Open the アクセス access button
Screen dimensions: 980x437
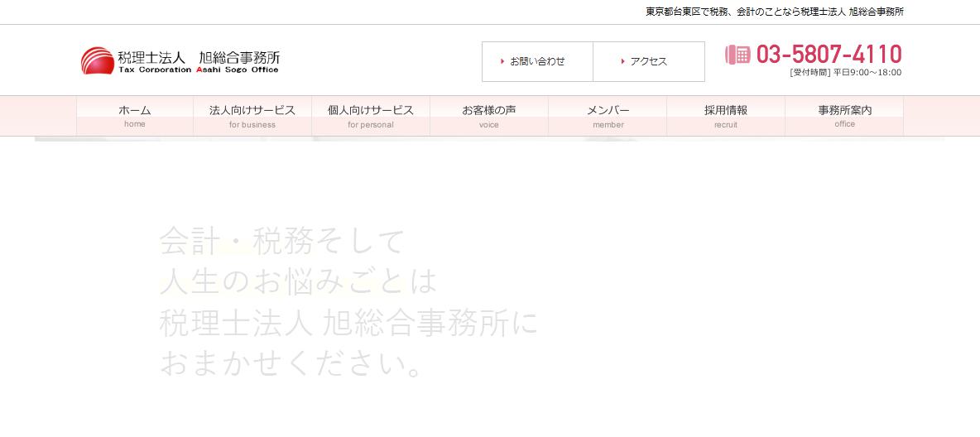(649, 61)
